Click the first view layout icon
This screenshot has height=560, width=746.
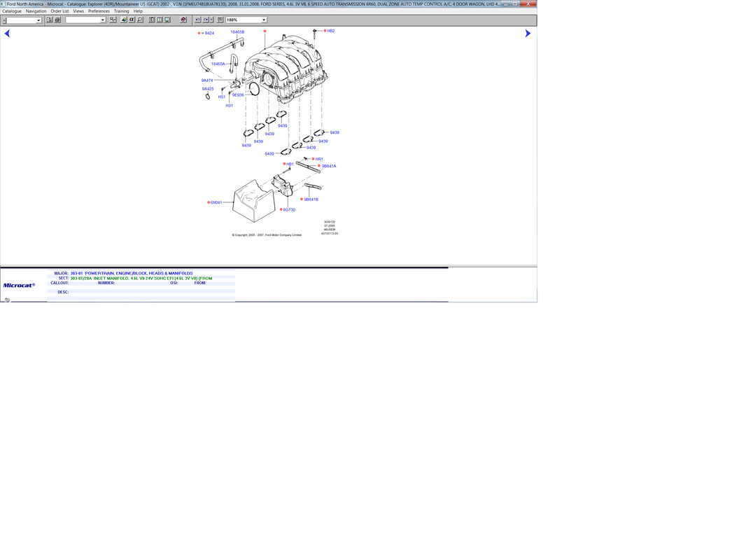[152, 20]
